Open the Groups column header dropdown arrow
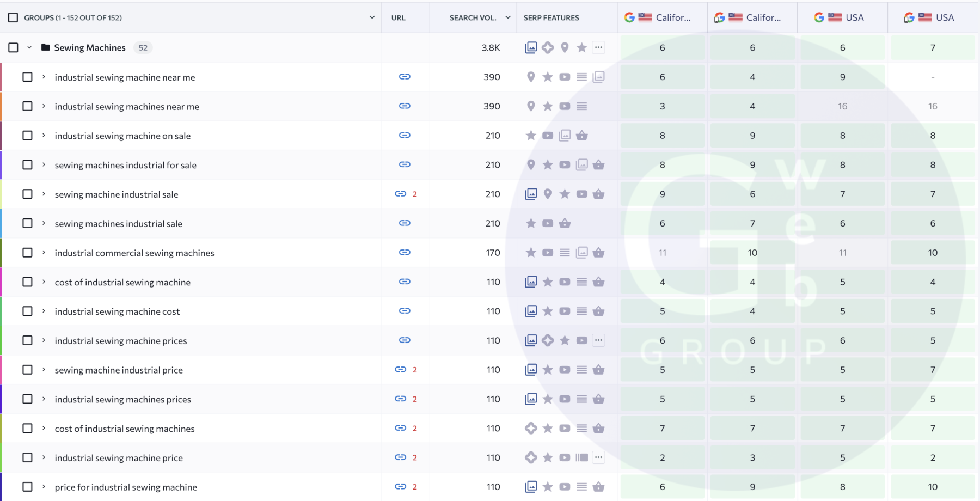 pyautogui.click(x=372, y=17)
